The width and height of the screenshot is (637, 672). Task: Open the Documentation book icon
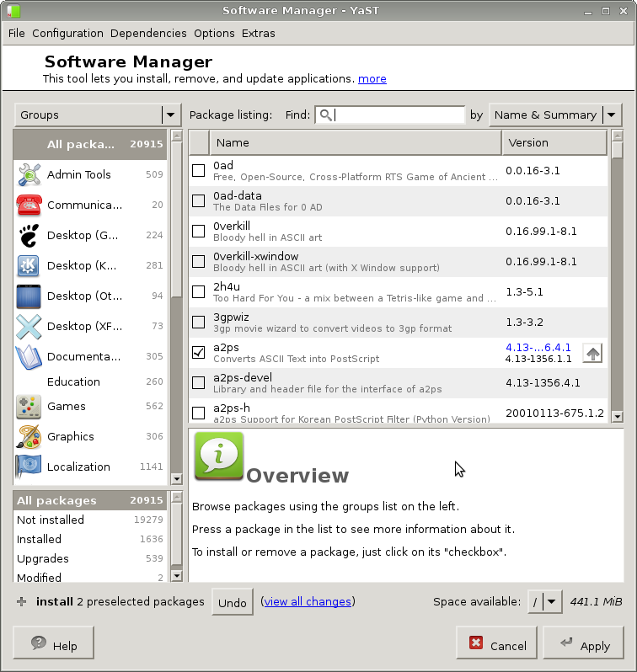coord(29,357)
